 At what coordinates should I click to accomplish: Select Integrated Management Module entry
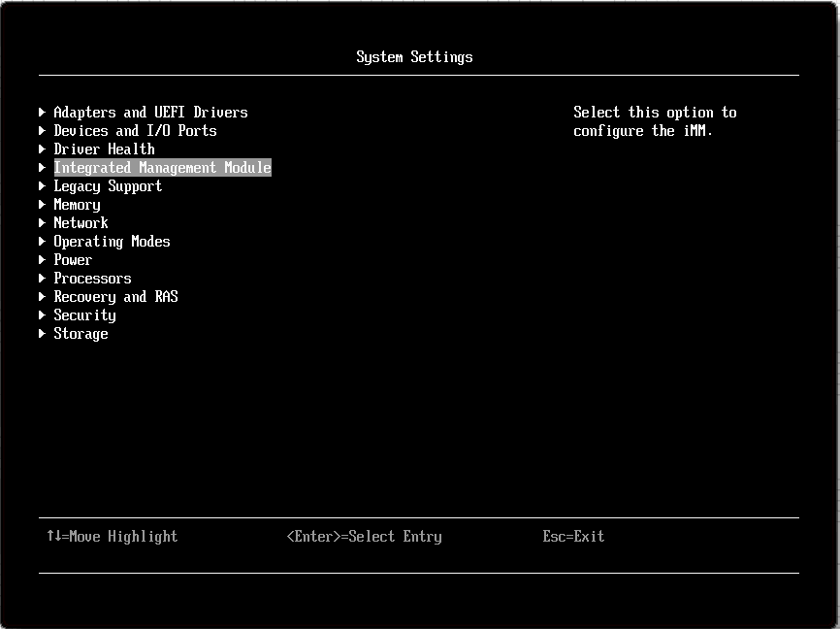coord(162,167)
